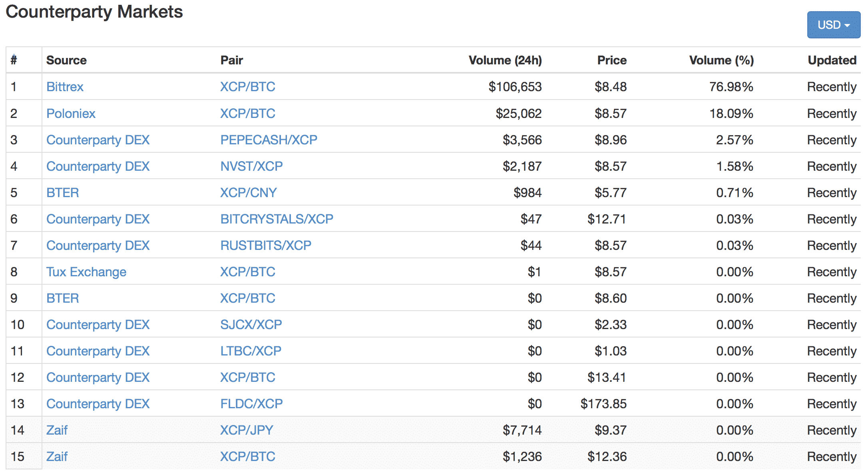Open Counterparty DEX link in PEPECASH/XCP row
The height and width of the screenshot is (471, 868).
(98, 140)
